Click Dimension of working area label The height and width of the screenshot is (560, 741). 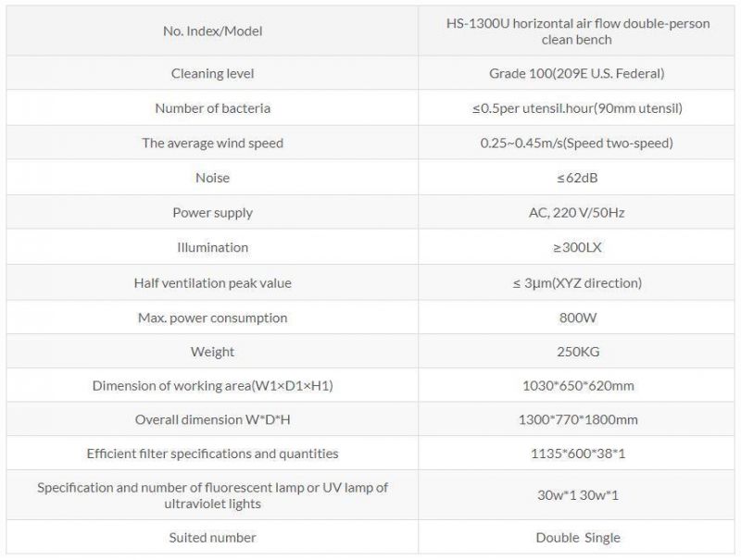coord(213,386)
